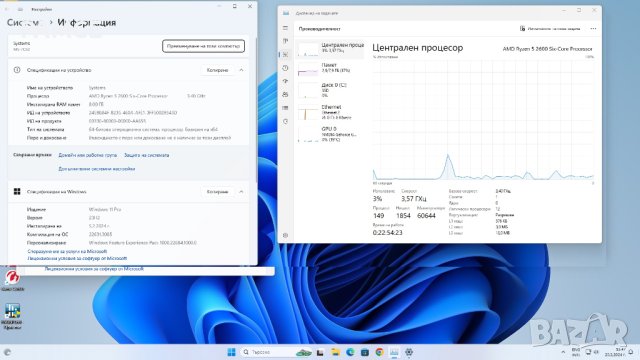
Task: Select Памет (memory) performance item
Action: tap(330, 69)
